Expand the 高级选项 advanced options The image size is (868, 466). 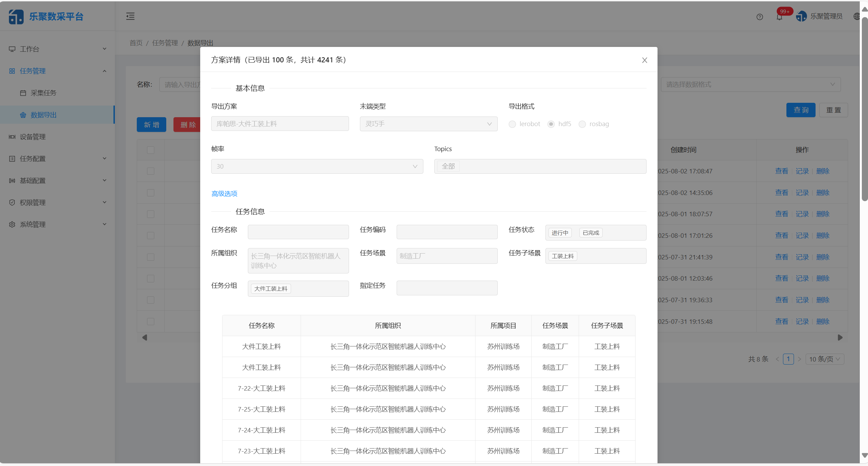tap(224, 194)
